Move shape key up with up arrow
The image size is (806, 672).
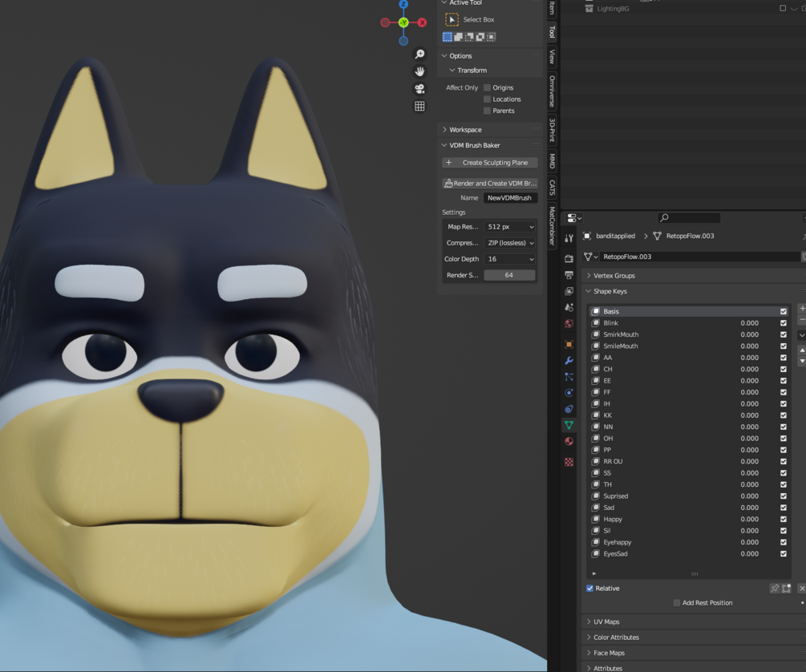[x=802, y=350]
